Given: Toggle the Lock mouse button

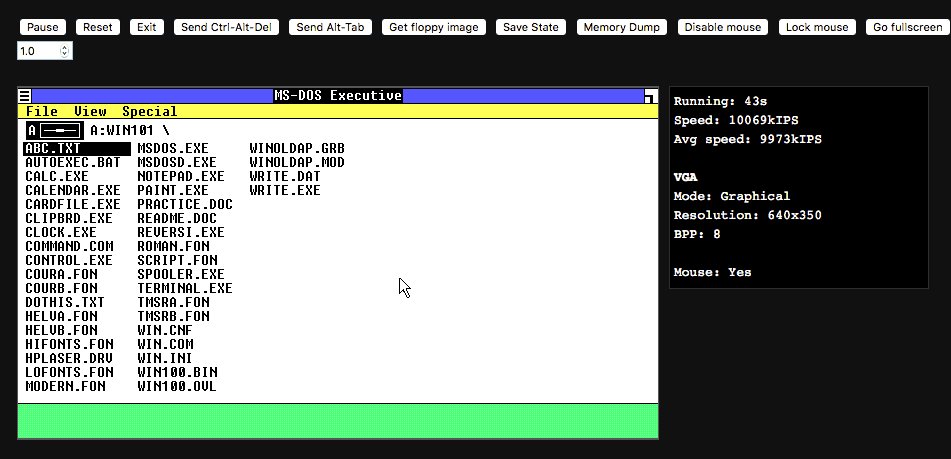Looking at the screenshot, I should pyautogui.click(x=817, y=27).
